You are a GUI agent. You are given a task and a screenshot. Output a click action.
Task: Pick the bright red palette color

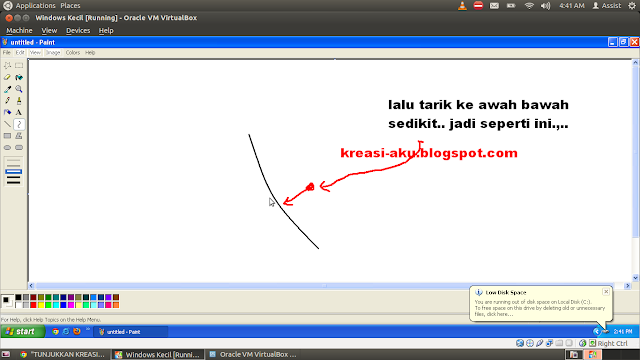pyautogui.click(x=33, y=304)
